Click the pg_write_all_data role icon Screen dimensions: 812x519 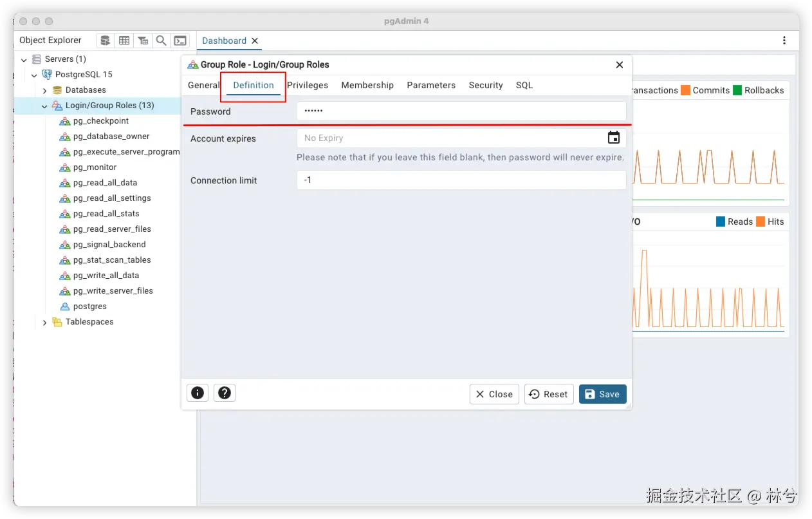point(65,276)
